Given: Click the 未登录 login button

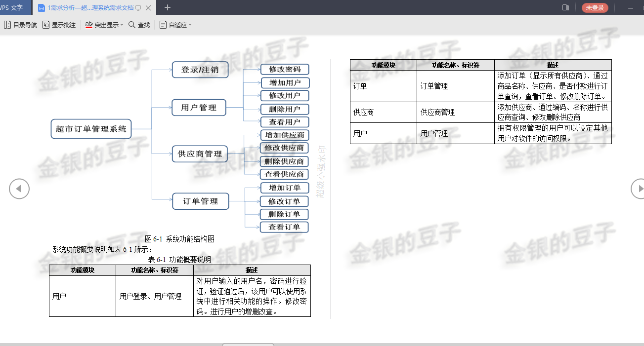Looking at the screenshot, I should coord(595,7).
